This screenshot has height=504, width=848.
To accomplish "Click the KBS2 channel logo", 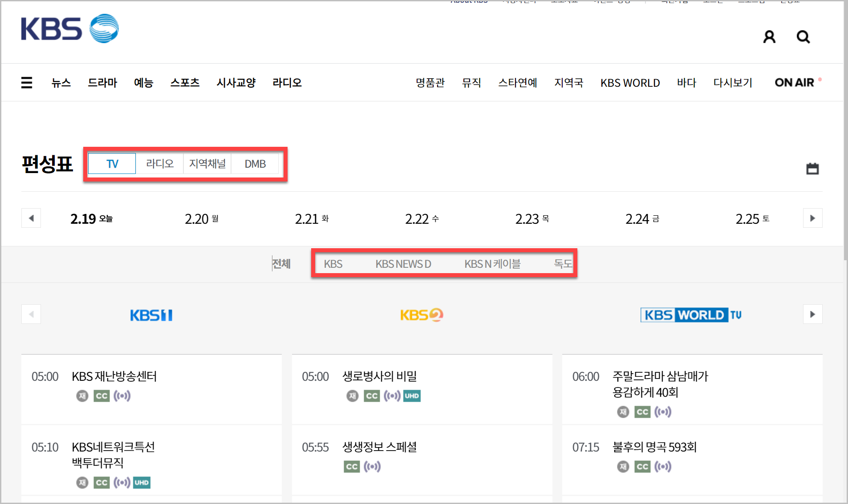I will point(422,315).
